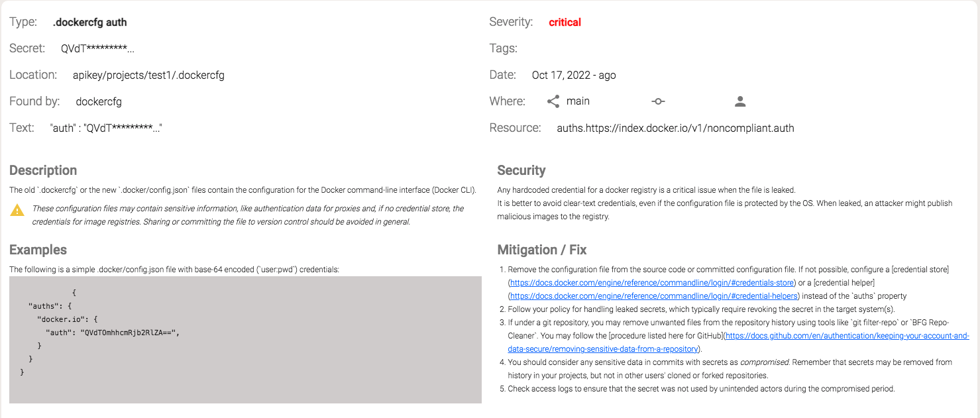Image resolution: width=980 pixels, height=418 pixels.
Task: Click the Location path apikey/projects/test1/.dockercfg
Action: 148,76
